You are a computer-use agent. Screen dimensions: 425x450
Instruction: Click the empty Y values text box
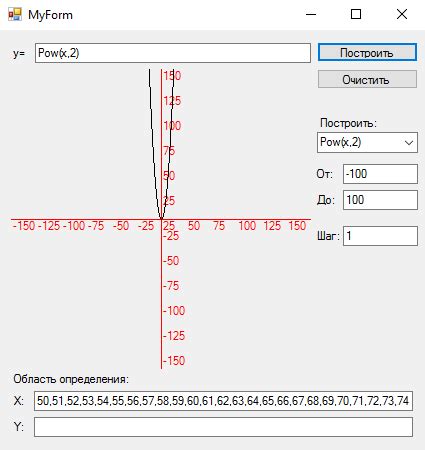pyautogui.click(x=223, y=427)
